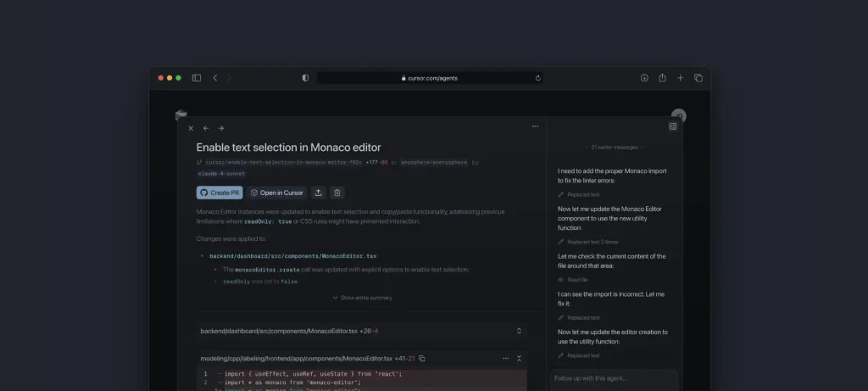Go back with the Safari back arrow

[214, 78]
